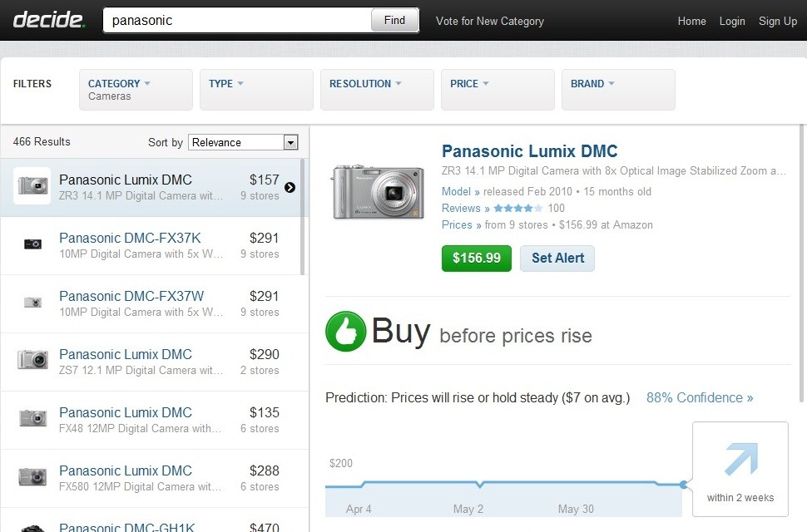
Task: Click the arrow icon on selected ZR3 result
Action: coord(290,188)
